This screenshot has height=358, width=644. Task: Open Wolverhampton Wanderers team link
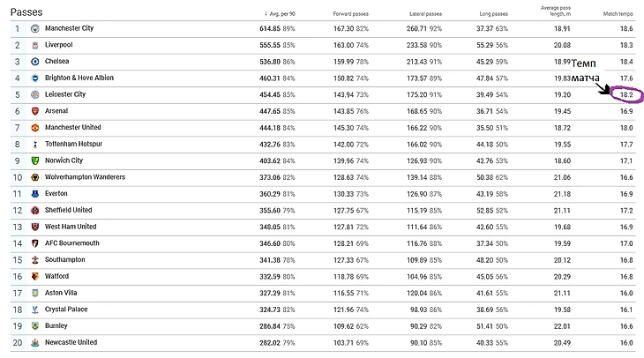click(x=85, y=177)
